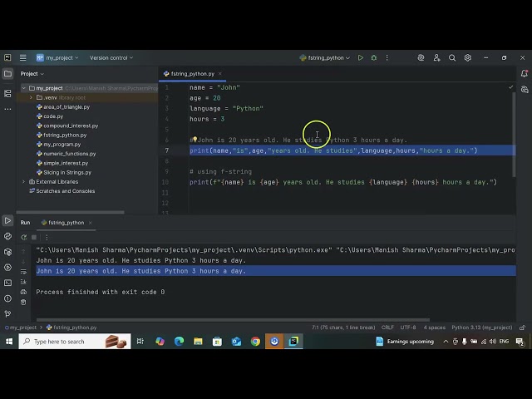Open Run toolbar more options ellipsis
The width and height of the screenshot is (532, 399).
pos(47,237)
